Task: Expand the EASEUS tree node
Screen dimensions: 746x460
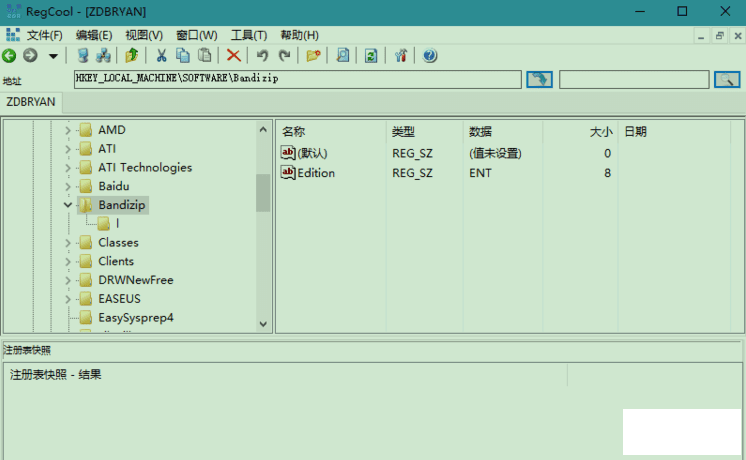Action: tap(68, 299)
